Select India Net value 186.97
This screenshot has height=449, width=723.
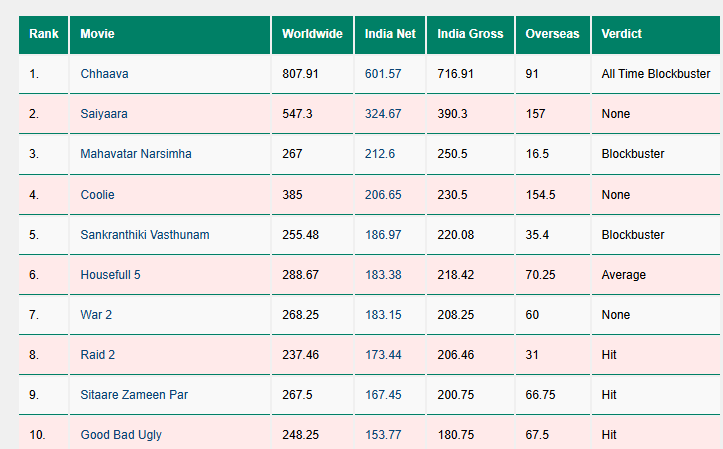pos(383,235)
